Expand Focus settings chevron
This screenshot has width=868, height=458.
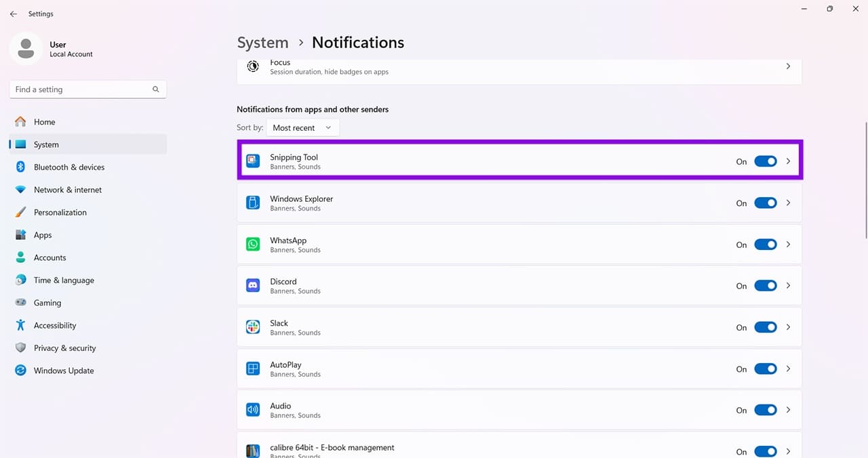pos(788,66)
